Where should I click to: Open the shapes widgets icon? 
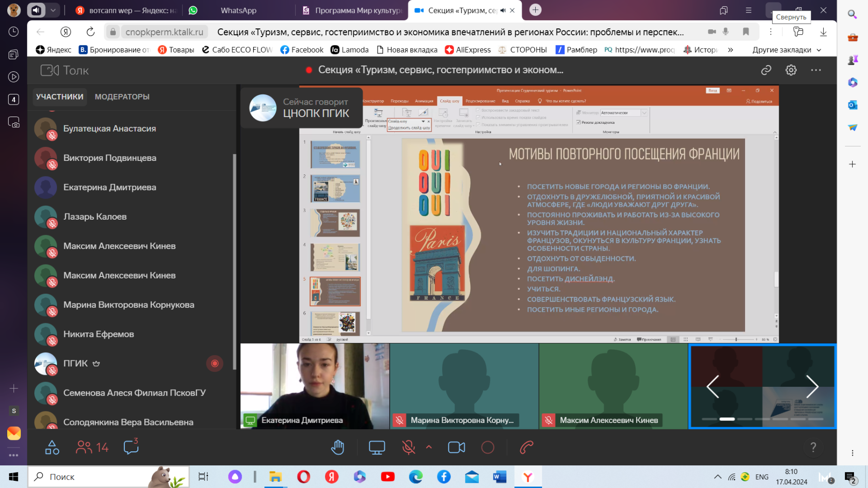pos(52,448)
